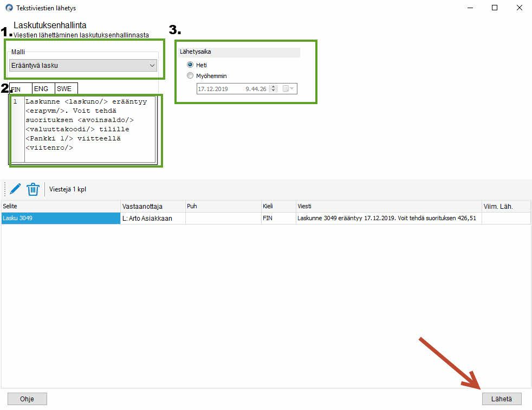The width and height of the screenshot is (532, 410).
Task: Click recipient cell L: Arto Asiakkaan
Action: click(153, 218)
